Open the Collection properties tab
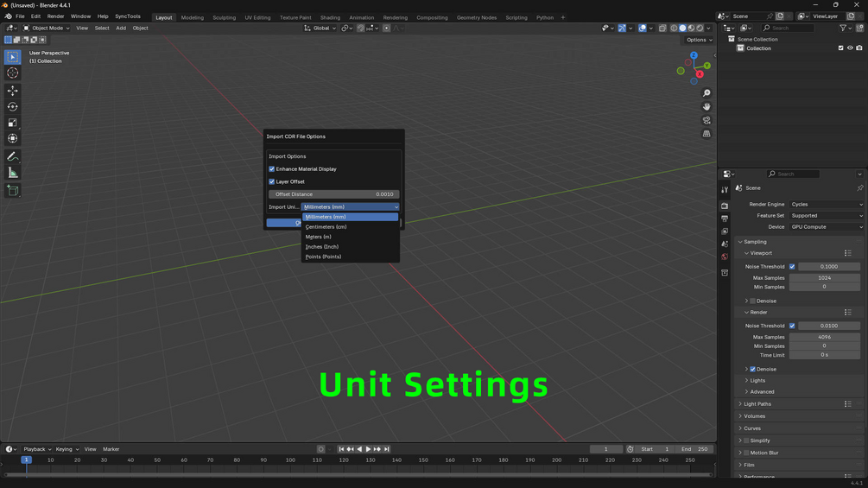 (725, 273)
